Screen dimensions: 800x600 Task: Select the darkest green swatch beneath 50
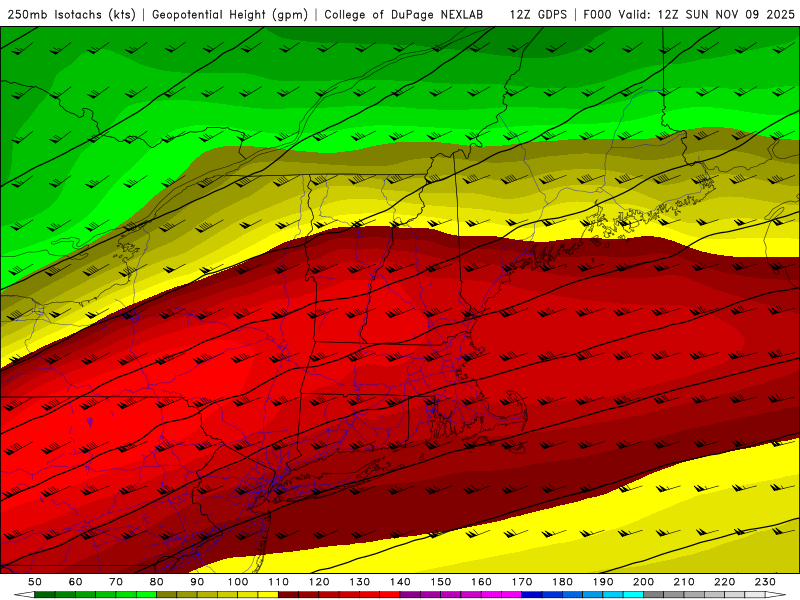pos(45,594)
